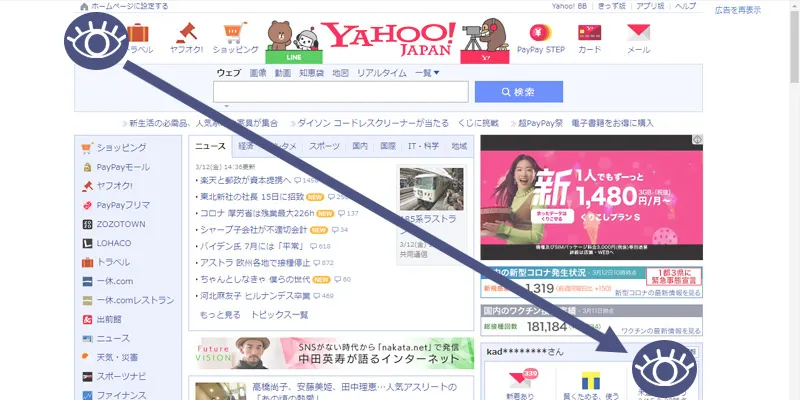This screenshot has width=800, height=400.
Task: Switch to the スポーツ news tab
Action: coord(324,146)
